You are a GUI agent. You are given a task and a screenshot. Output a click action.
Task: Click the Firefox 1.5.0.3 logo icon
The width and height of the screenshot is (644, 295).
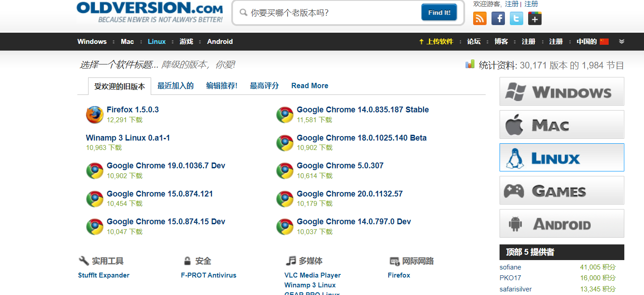(x=95, y=115)
